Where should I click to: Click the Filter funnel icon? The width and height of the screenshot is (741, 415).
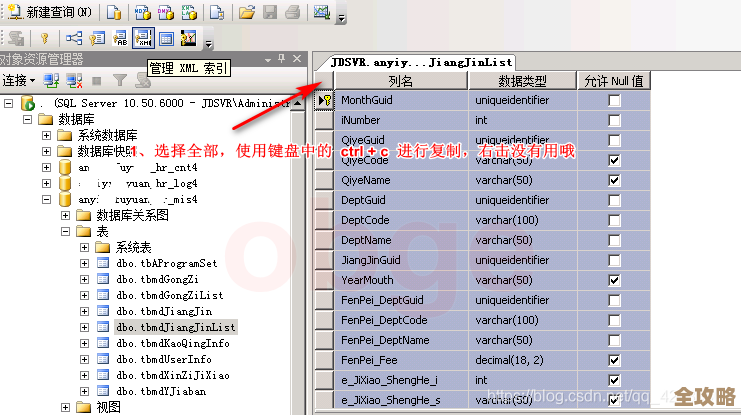120,81
